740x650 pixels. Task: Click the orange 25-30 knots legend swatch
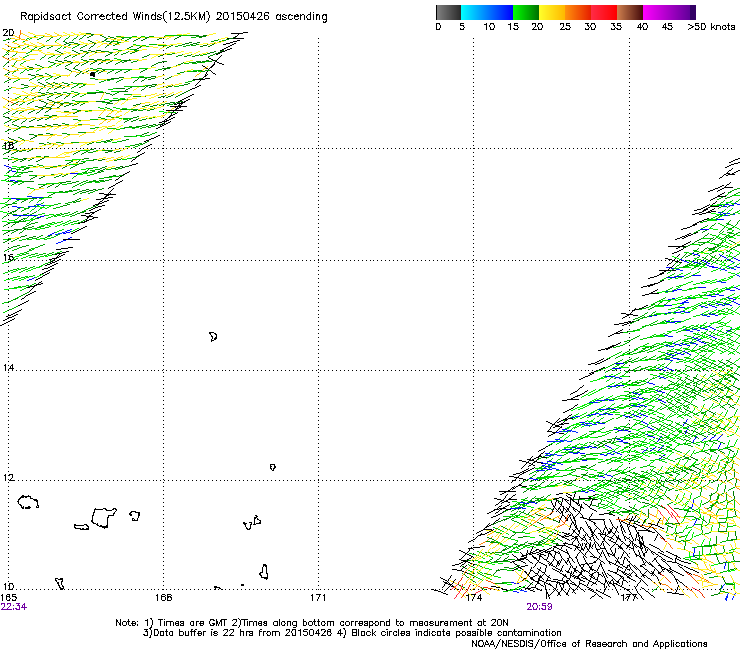tap(578, 12)
